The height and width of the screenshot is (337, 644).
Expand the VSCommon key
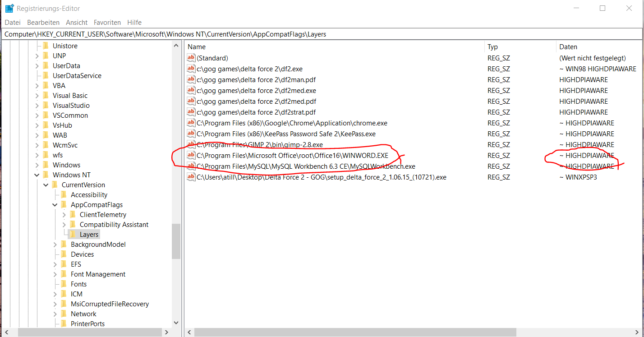point(37,115)
